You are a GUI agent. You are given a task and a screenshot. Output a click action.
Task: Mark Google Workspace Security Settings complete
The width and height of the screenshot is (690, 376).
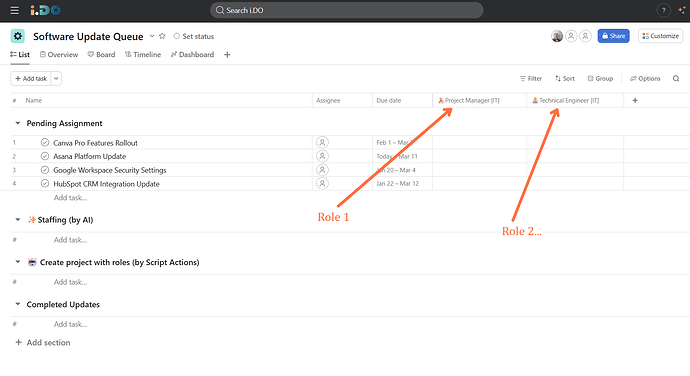coord(44,170)
